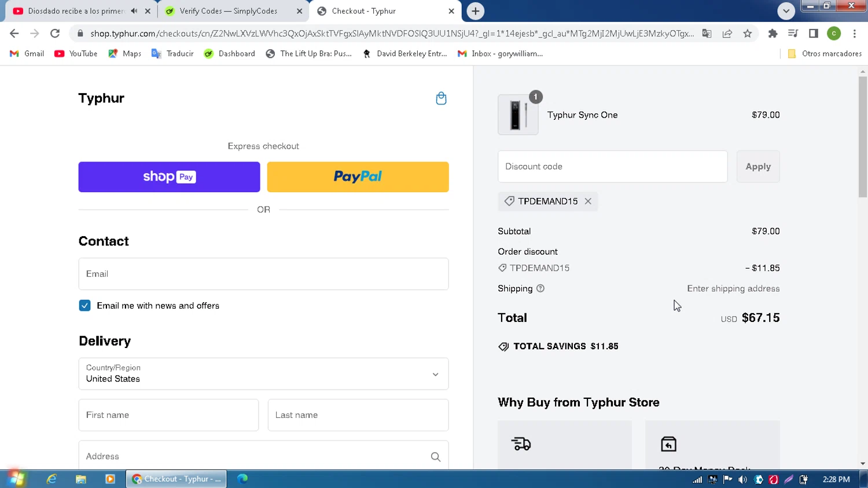
Task: Click the money back return icon
Action: [x=668, y=444]
